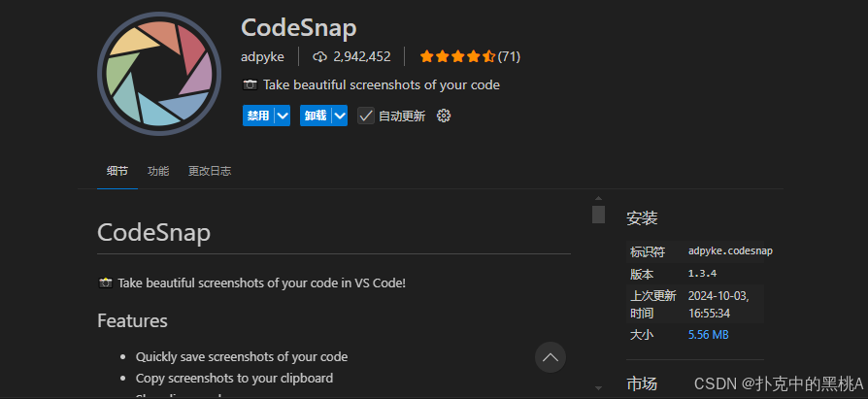The height and width of the screenshot is (399, 868).
Task: Click the 标识符 label
Action: coord(648,252)
